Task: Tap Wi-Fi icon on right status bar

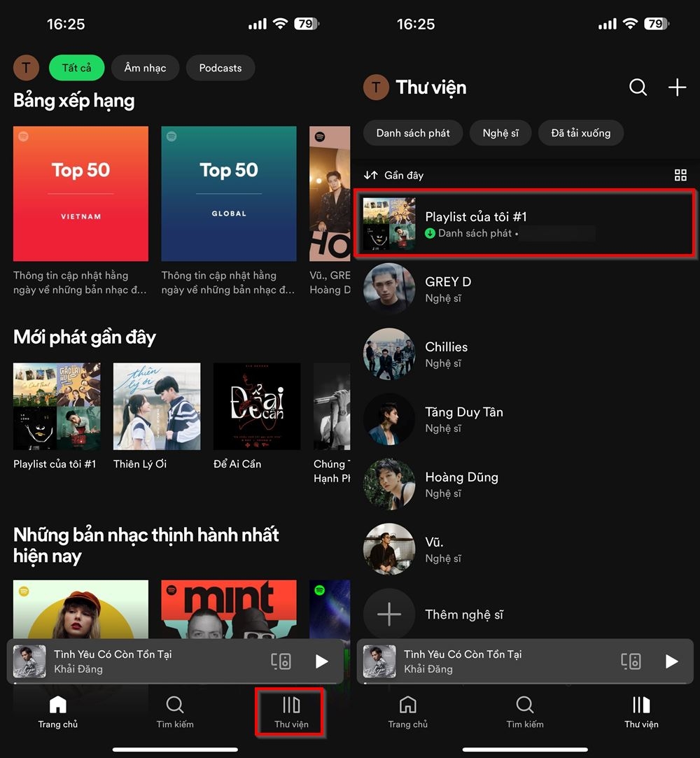Action: [x=630, y=24]
